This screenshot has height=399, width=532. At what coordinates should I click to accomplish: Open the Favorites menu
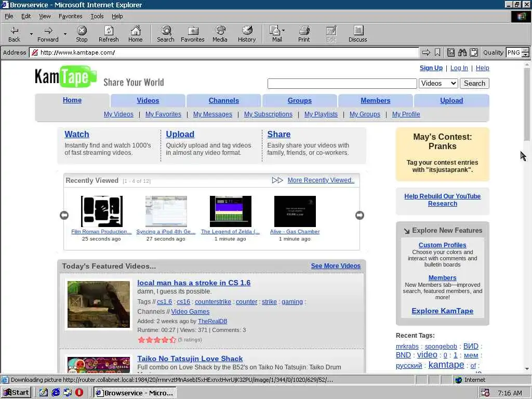click(x=70, y=16)
